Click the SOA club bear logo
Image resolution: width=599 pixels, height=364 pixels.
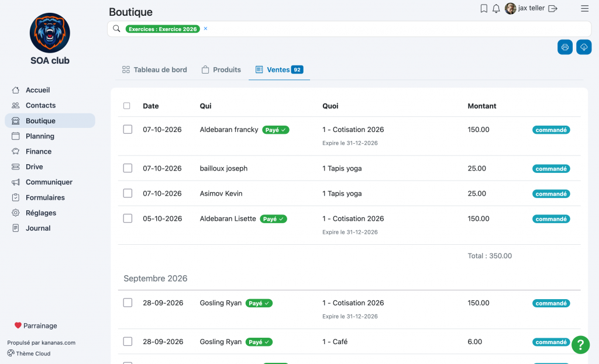pyautogui.click(x=50, y=33)
